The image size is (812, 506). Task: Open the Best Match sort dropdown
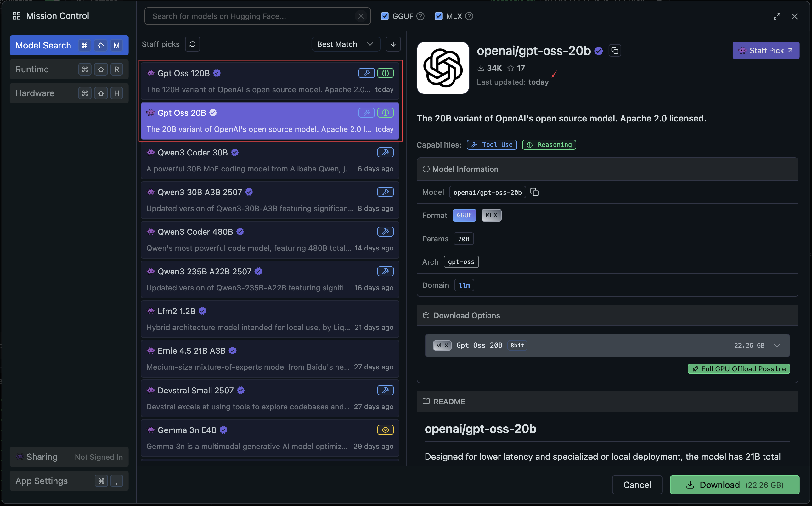(x=346, y=44)
